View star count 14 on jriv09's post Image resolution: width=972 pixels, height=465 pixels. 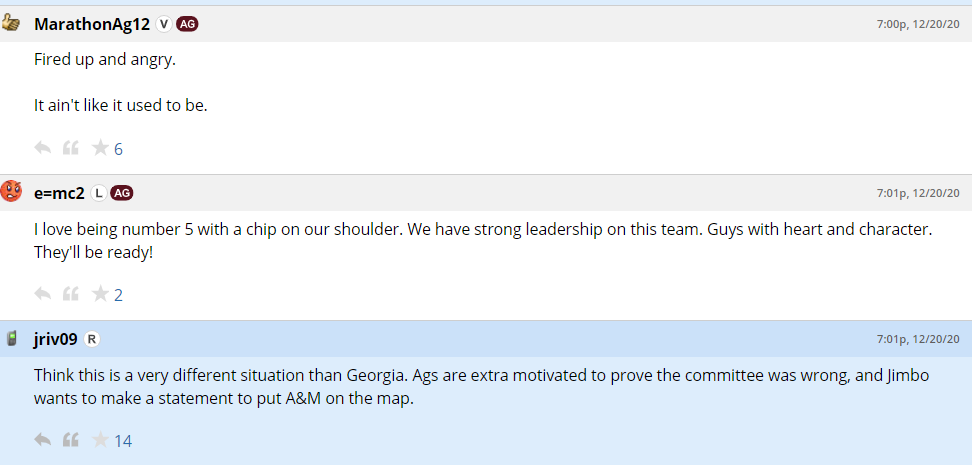pyautogui.click(x=123, y=441)
